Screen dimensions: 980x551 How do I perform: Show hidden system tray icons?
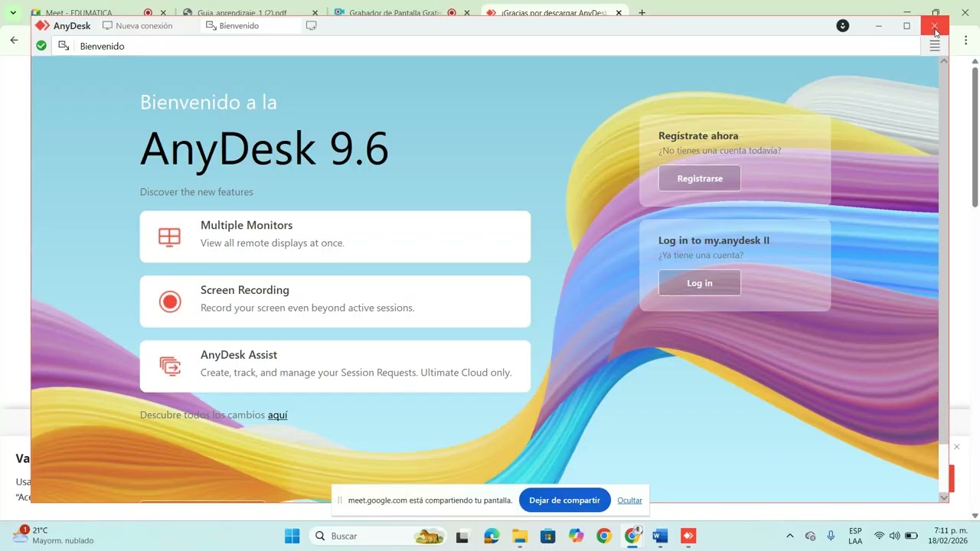tap(790, 536)
